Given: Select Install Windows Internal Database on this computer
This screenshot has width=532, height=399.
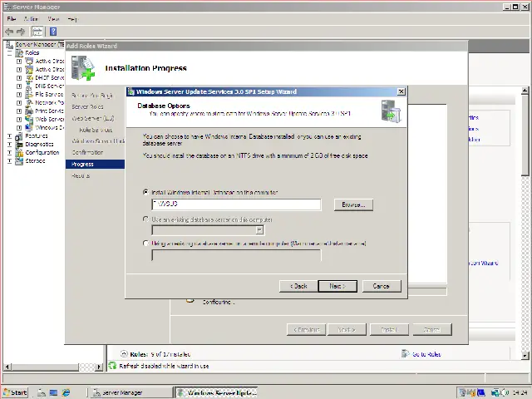Looking at the screenshot, I should click(146, 192).
